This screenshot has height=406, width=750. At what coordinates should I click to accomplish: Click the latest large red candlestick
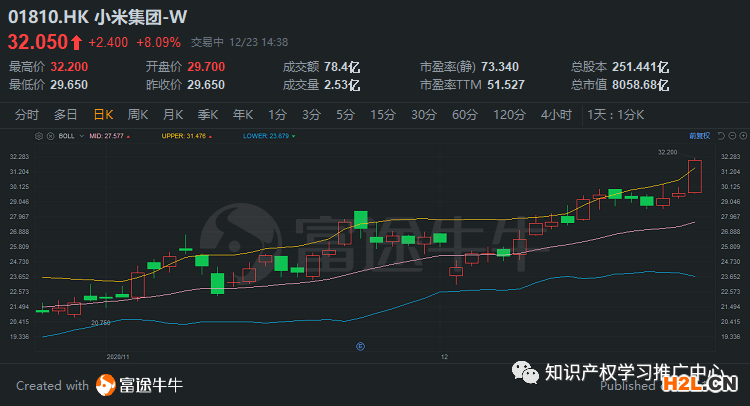pos(695,176)
